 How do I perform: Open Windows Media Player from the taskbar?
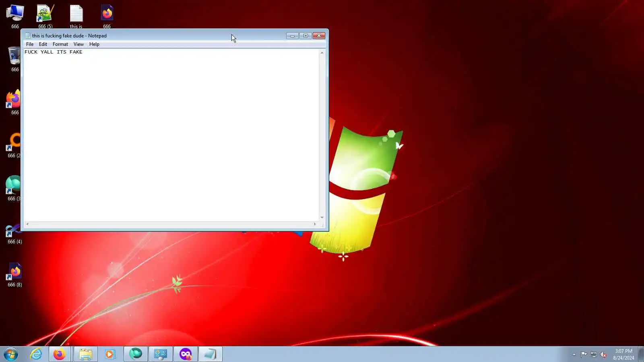pos(110,354)
